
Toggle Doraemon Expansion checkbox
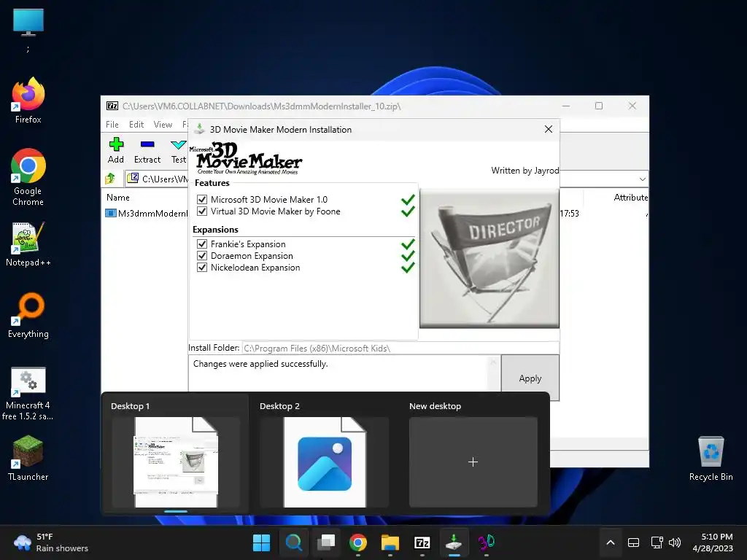click(202, 256)
